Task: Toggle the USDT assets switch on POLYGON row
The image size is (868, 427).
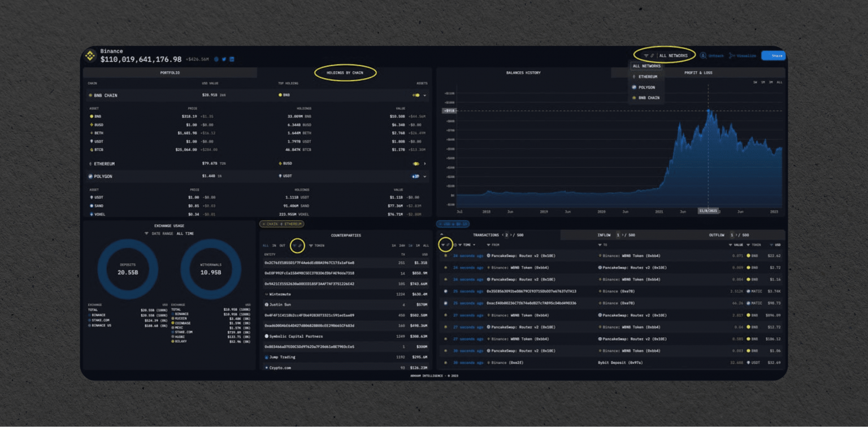Action: [x=414, y=176]
